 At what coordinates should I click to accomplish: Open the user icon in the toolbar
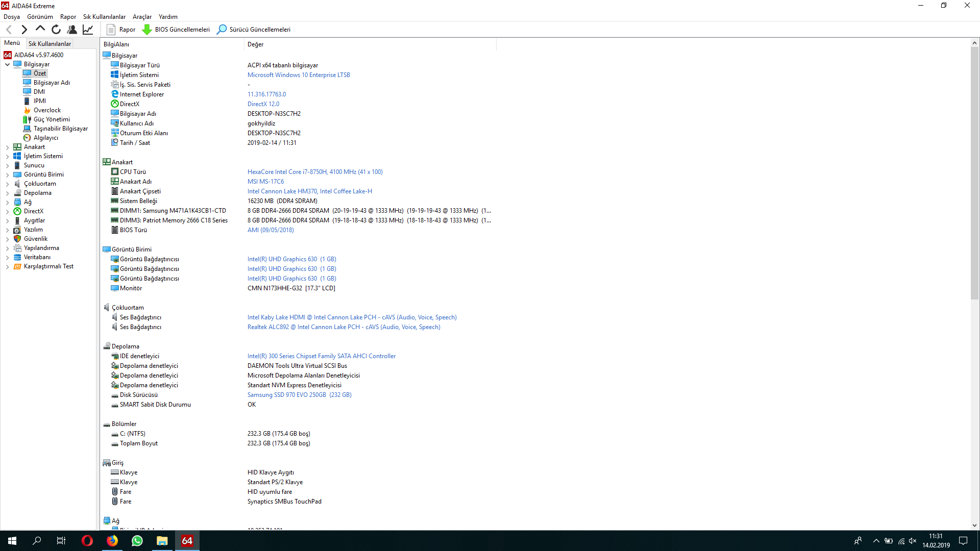[72, 30]
